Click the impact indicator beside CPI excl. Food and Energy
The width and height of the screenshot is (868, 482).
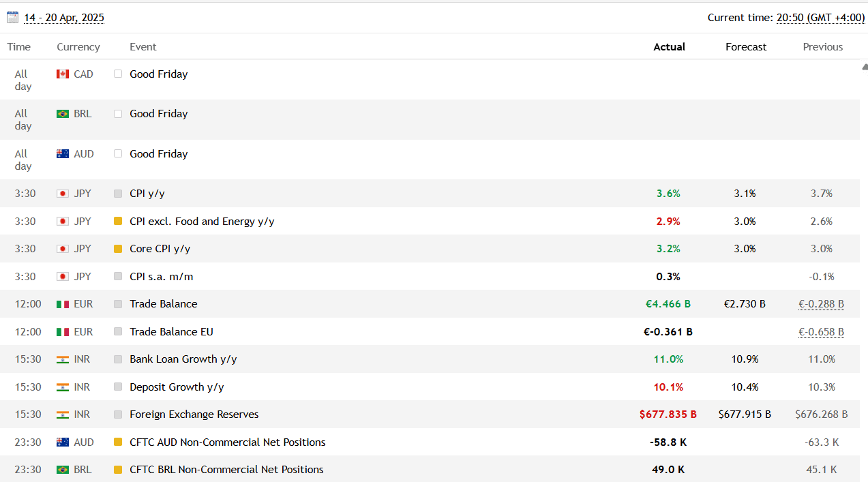click(117, 221)
